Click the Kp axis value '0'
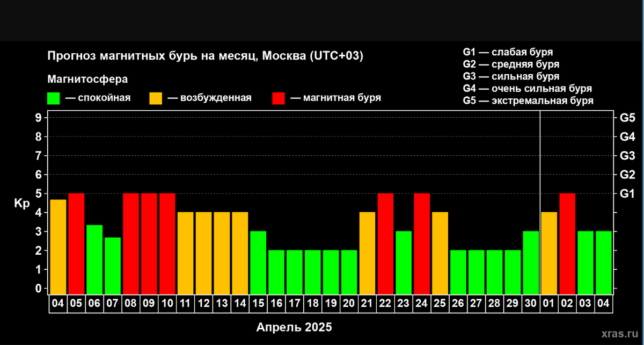This screenshot has height=345, width=644. pyautogui.click(x=38, y=289)
